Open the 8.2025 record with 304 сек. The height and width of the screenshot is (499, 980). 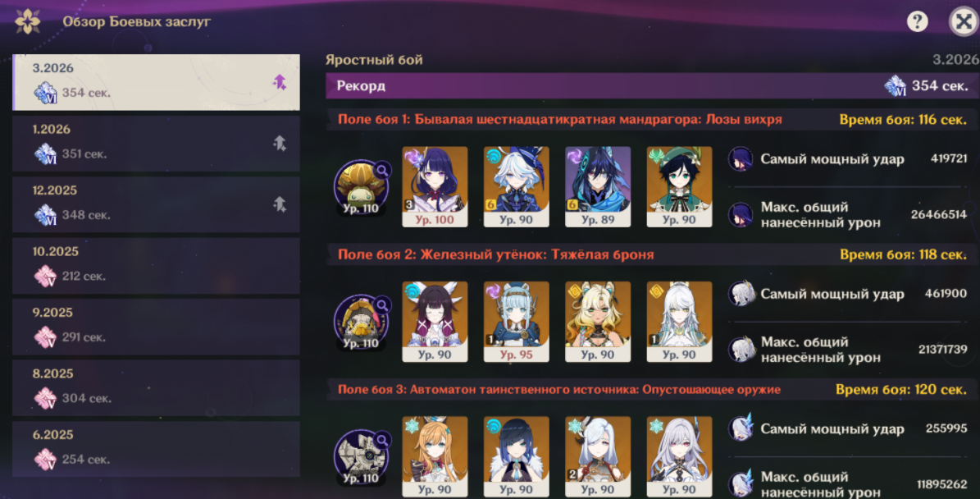point(157,387)
